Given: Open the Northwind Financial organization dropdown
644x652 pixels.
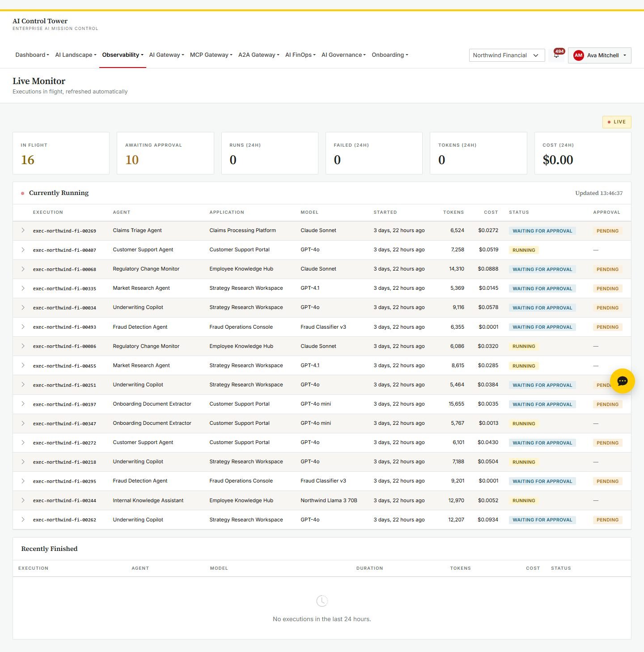Looking at the screenshot, I should coord(507,55).
